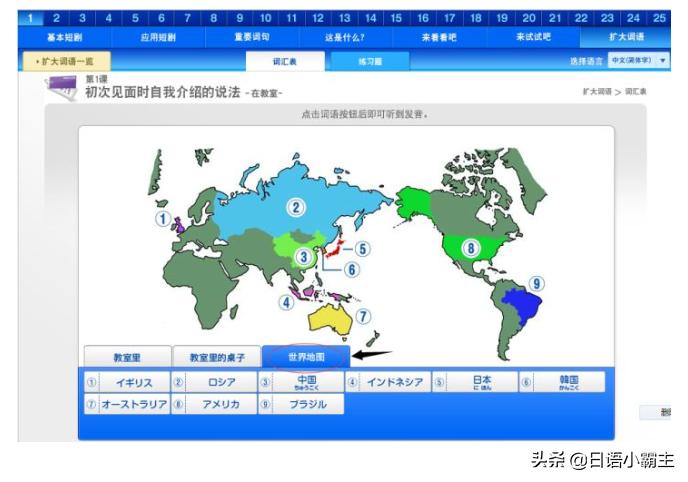Click map marker 5 next to Japan
The width and height of the screenshot is (688, 482).
pos(362,249)
